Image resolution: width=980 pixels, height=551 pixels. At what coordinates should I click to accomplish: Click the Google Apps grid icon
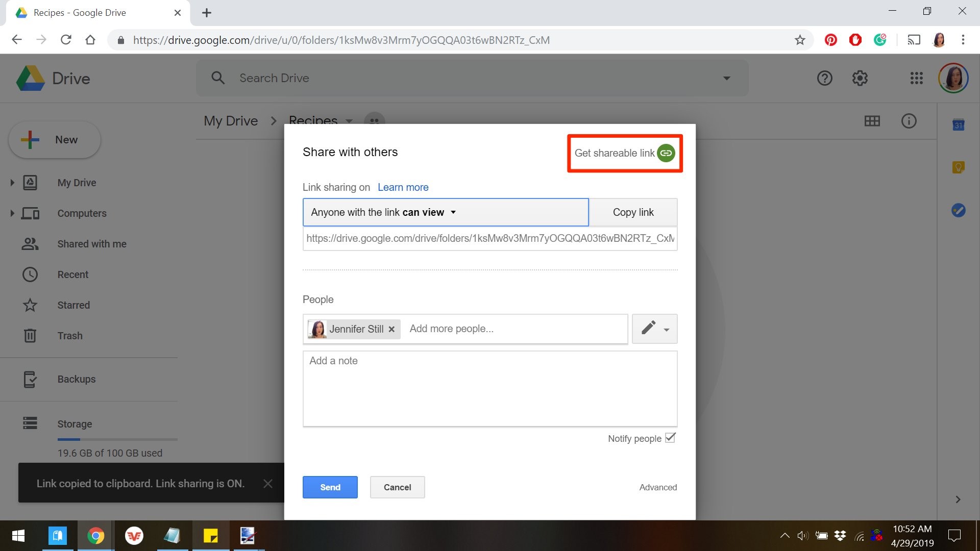pos(917,78)
